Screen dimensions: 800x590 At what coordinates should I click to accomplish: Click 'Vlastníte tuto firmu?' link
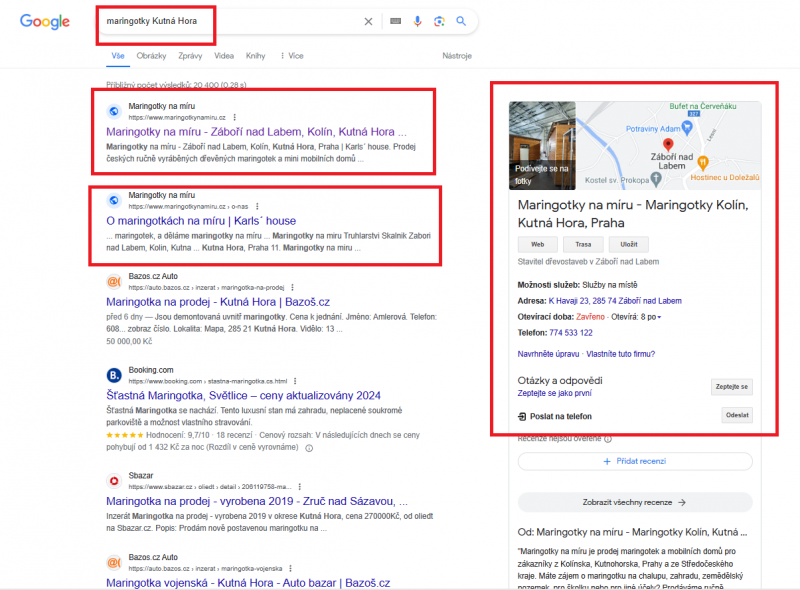click(x=620, y=354)
